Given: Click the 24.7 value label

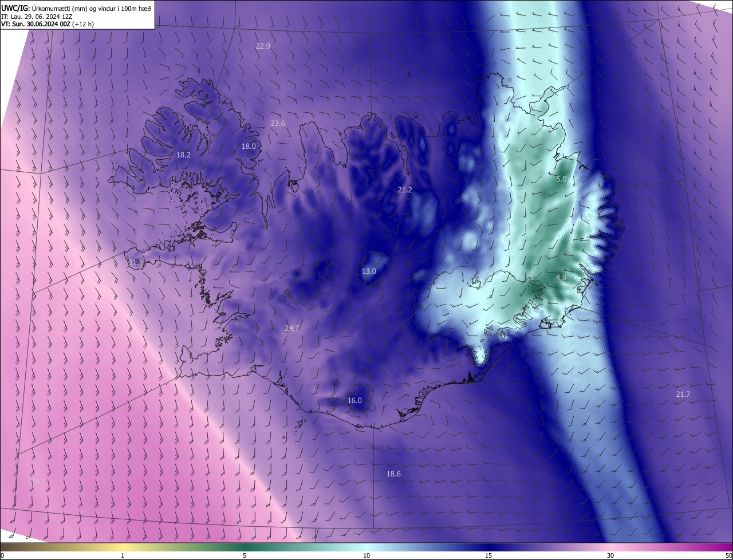Looking at the screenshot, I should [x=292, y=328].
